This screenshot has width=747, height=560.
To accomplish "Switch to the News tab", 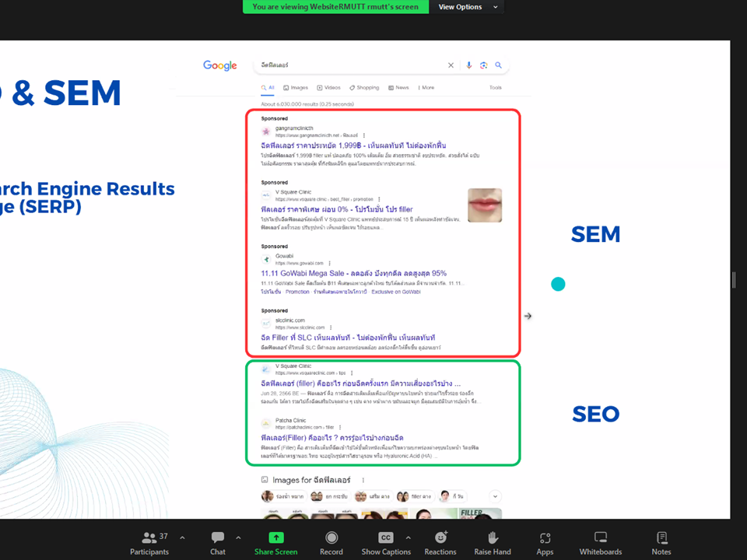I will [x=398, y=88].
